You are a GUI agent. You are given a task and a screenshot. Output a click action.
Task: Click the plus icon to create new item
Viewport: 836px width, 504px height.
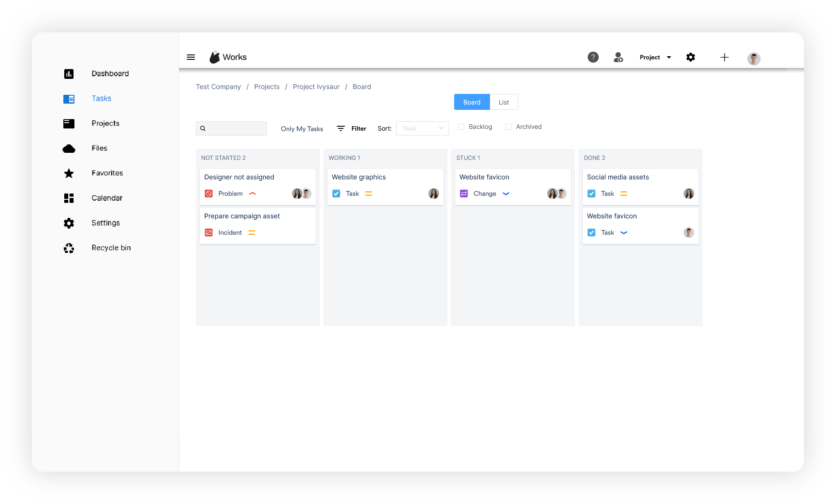point(724,57)
